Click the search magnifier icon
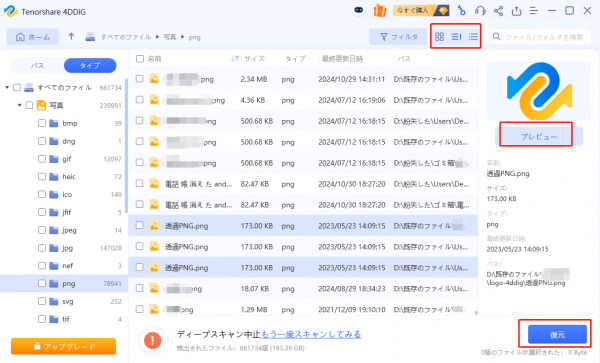Viewport: 600px width, 363px height. [x=496, y=36]
